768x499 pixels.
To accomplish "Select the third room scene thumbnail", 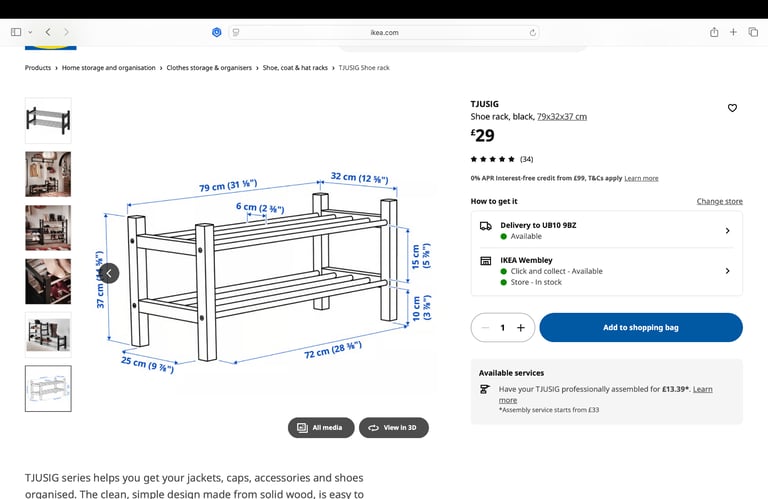I will pos(48,228).
